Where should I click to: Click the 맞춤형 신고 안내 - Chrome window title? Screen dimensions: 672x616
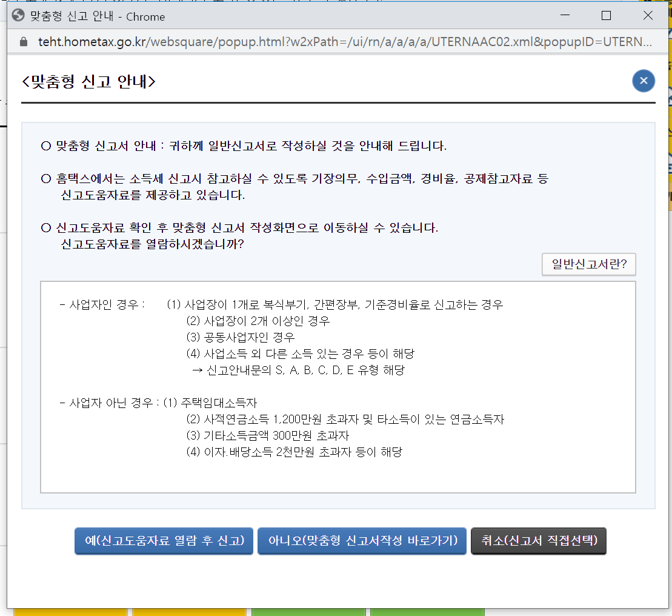pyautogui.click(x=98, y=16)
